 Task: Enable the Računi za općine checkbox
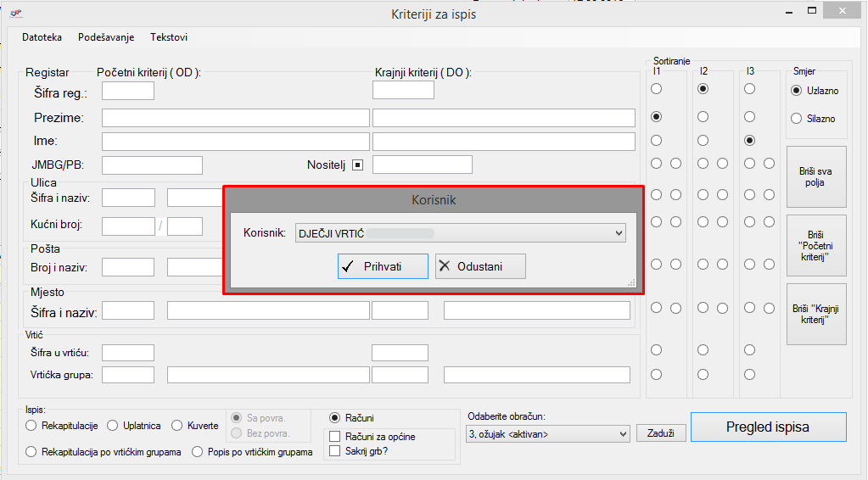(x=335, y=437)
